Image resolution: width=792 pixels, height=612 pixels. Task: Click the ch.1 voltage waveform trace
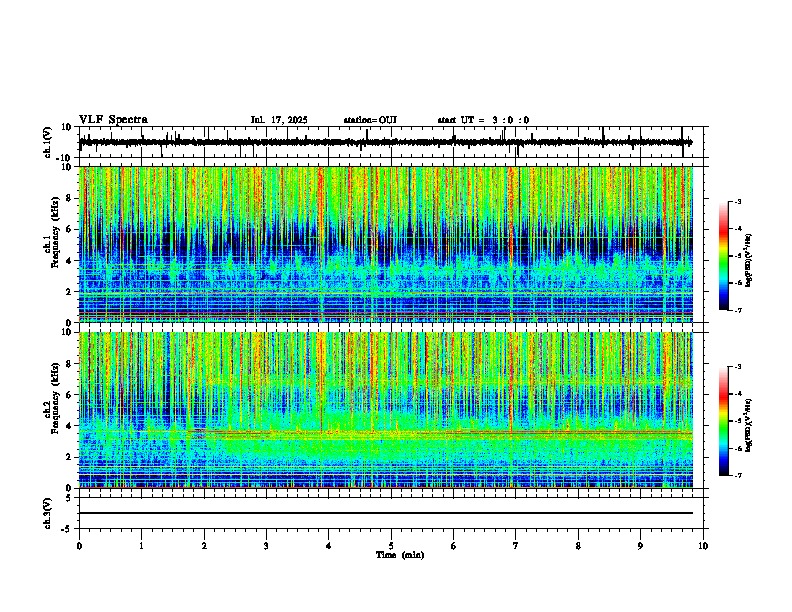(x=385, y=142)
